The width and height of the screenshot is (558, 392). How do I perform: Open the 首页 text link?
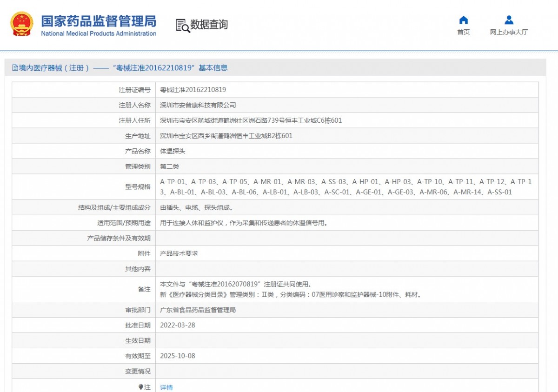pos(463,32)
